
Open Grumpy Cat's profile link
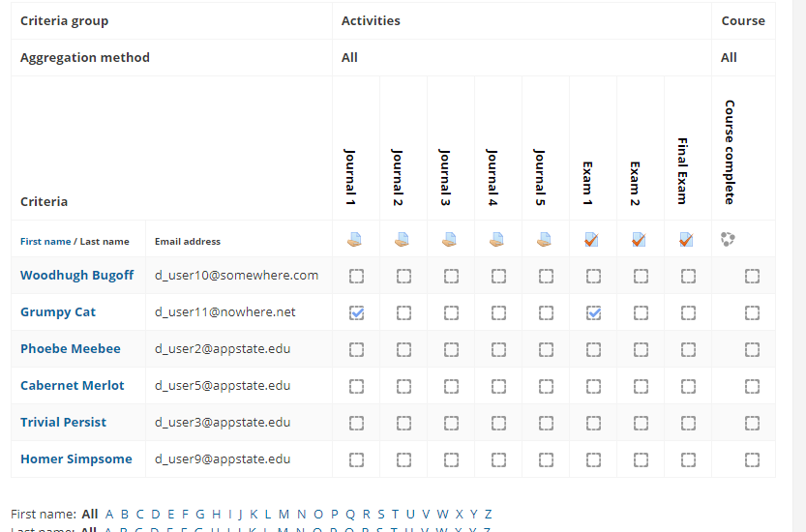point(58,312)
